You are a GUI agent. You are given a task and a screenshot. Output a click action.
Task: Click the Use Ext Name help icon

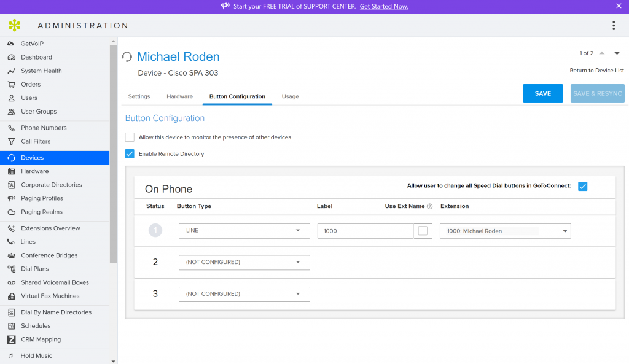pyautogui.click(x=429, y=206)
